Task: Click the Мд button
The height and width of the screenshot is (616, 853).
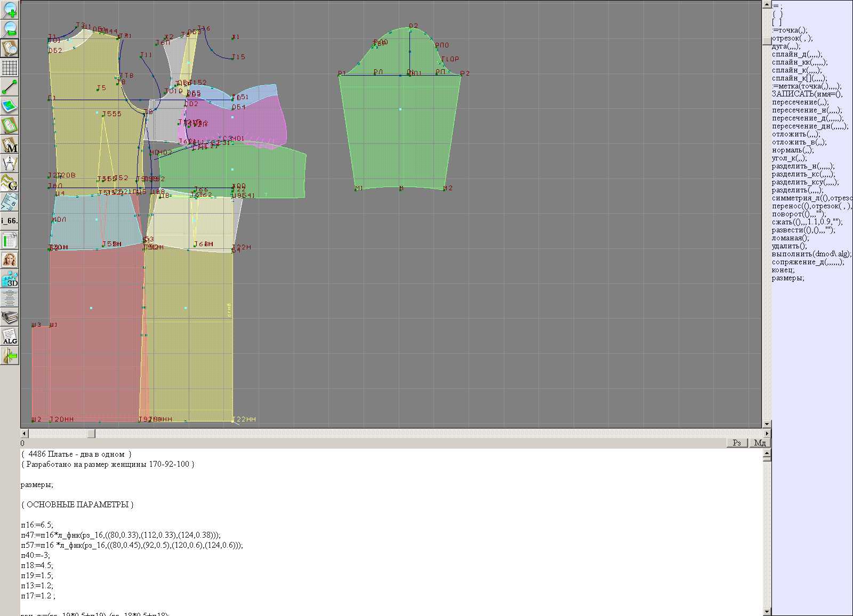Action: tap(760, 443)
